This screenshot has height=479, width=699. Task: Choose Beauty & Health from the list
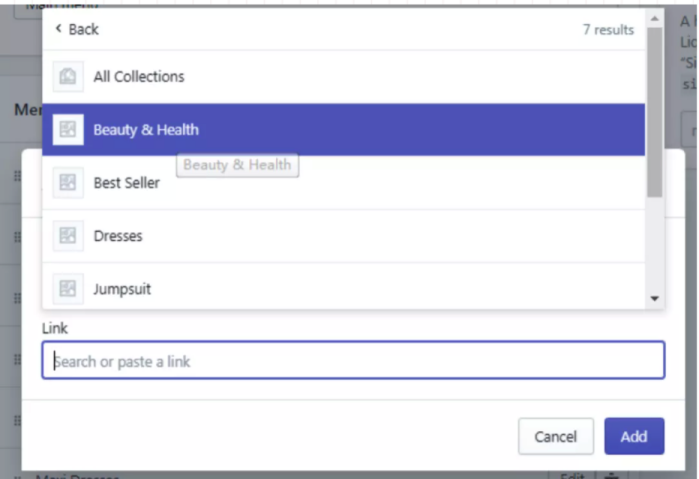[x=146, y=129]
